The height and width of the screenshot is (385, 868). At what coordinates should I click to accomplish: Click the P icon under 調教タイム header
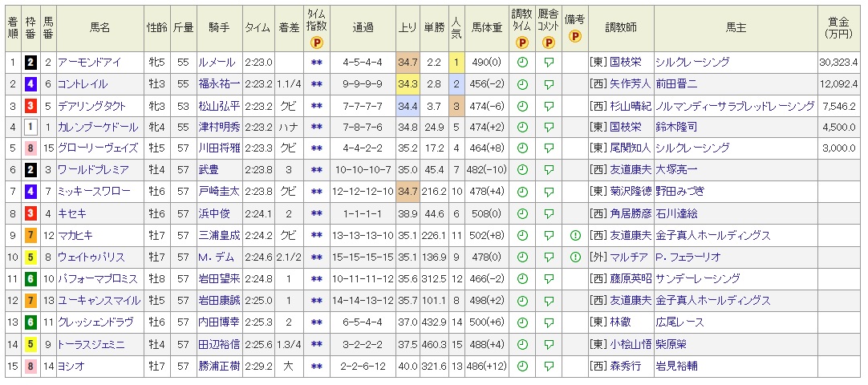[x=522, y=43]
